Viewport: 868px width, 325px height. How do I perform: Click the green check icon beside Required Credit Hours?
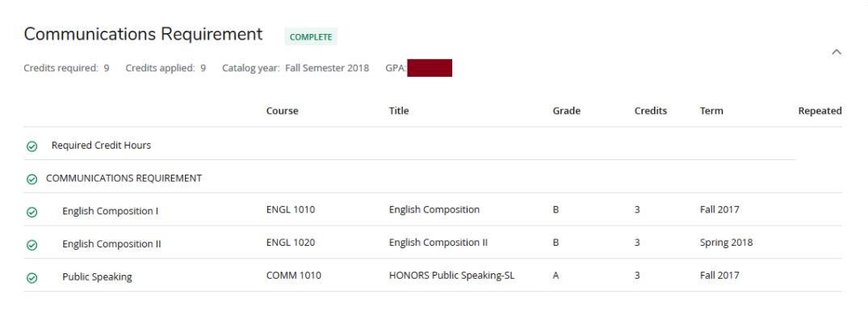[x=31, y=146]
